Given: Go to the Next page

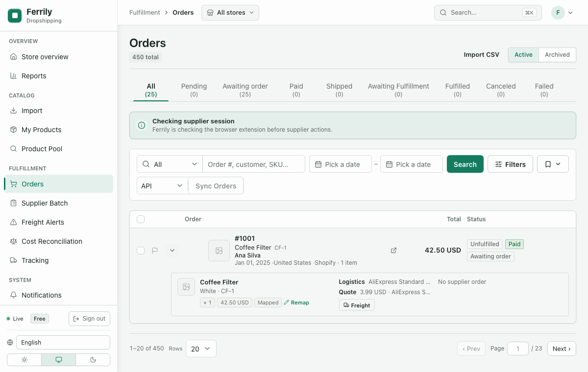Looking at the screenshot, I should pyautogui.click(x=562, y=349).
